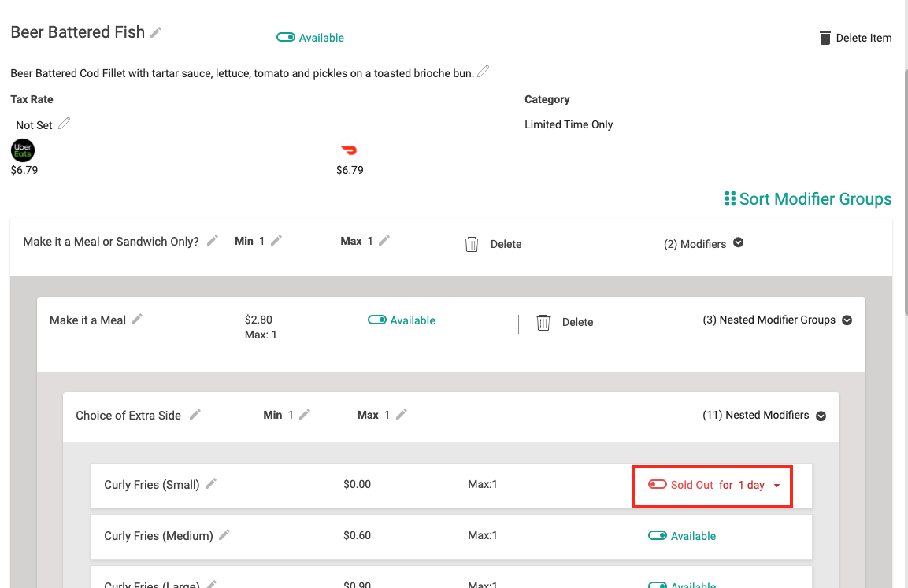
Task: Expand the (3) Nested Modifier Groups
Action: tap(847, 320)
